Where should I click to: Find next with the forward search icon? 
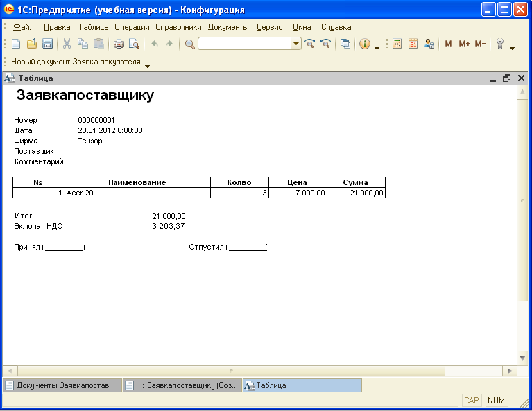[x=309, y=44]
